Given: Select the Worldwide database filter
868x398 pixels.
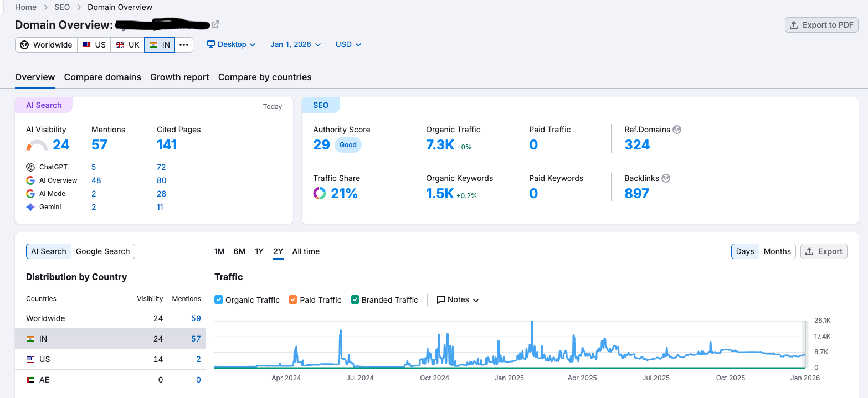Looking at the screenshot, I should [x=46, y=45].
